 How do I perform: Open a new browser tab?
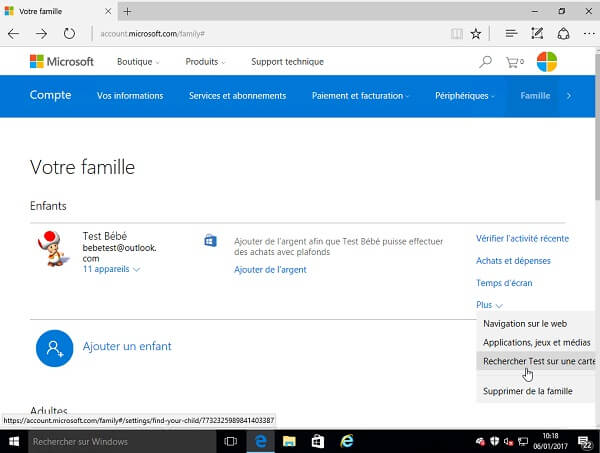(x=127, y=11)
